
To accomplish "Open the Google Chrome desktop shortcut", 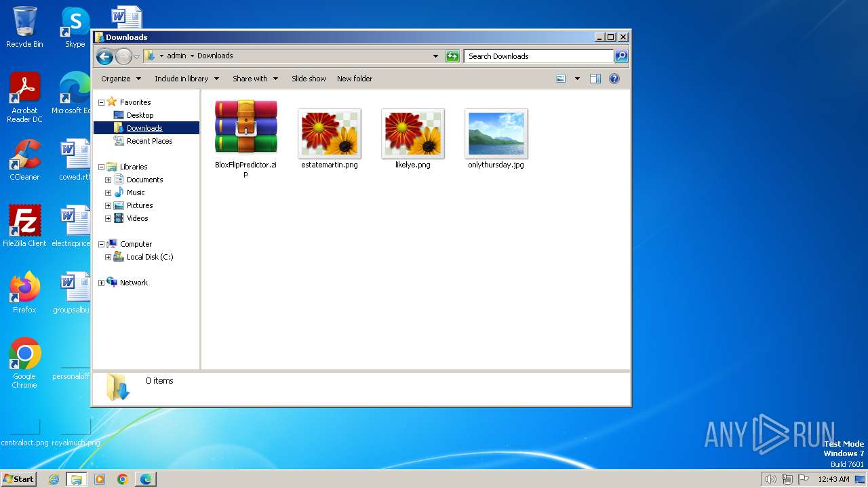I will click(24, 363).
